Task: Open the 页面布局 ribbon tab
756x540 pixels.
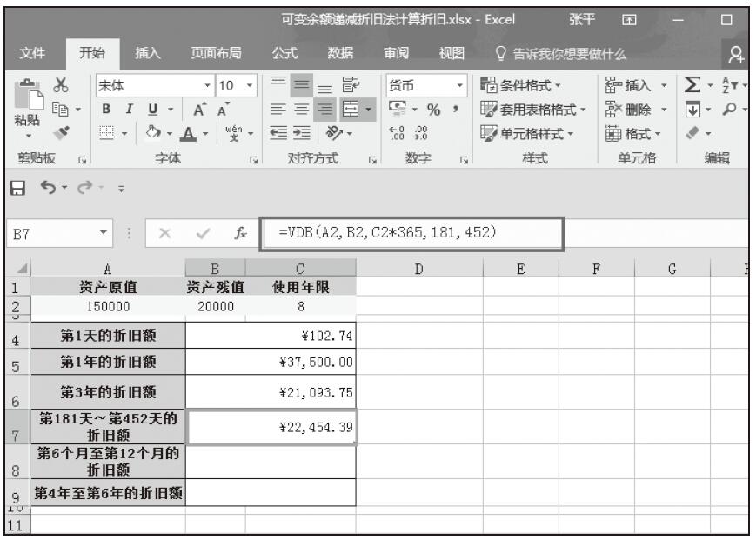Action: (x=217, y=54)
